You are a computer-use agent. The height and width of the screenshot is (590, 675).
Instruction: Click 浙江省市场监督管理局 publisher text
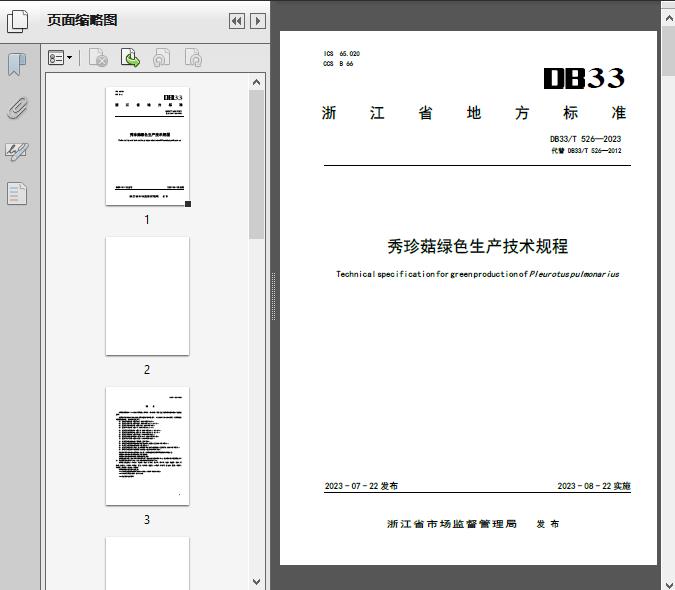click(x=452, y=524)
